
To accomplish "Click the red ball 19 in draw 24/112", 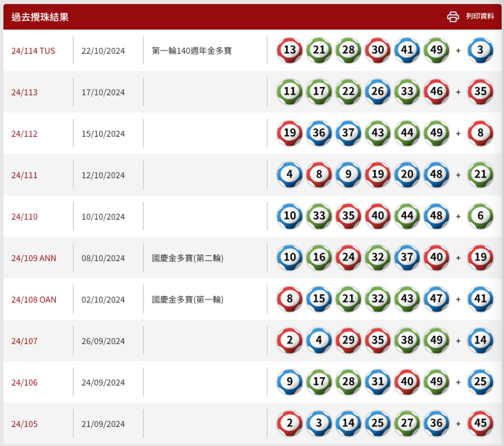I will pos(289,134).
